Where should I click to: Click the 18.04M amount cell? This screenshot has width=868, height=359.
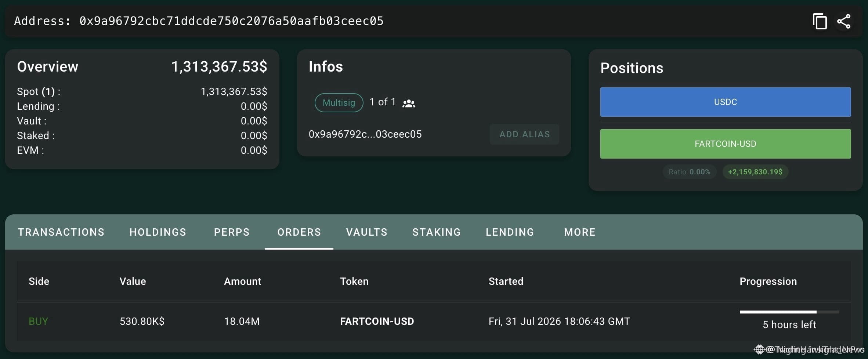242,322
